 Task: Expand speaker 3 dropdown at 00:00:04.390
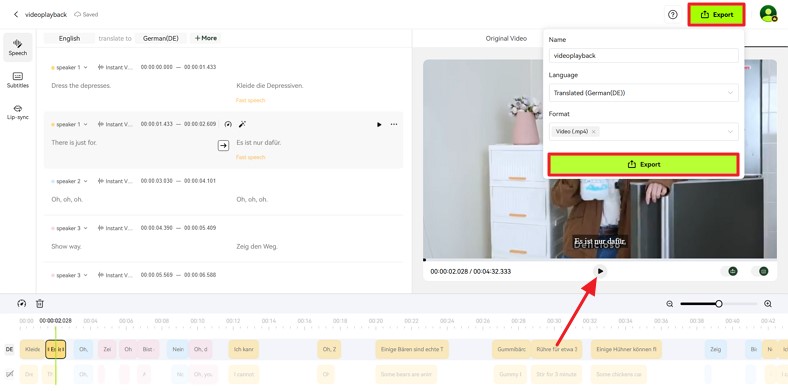coord(85,228)
